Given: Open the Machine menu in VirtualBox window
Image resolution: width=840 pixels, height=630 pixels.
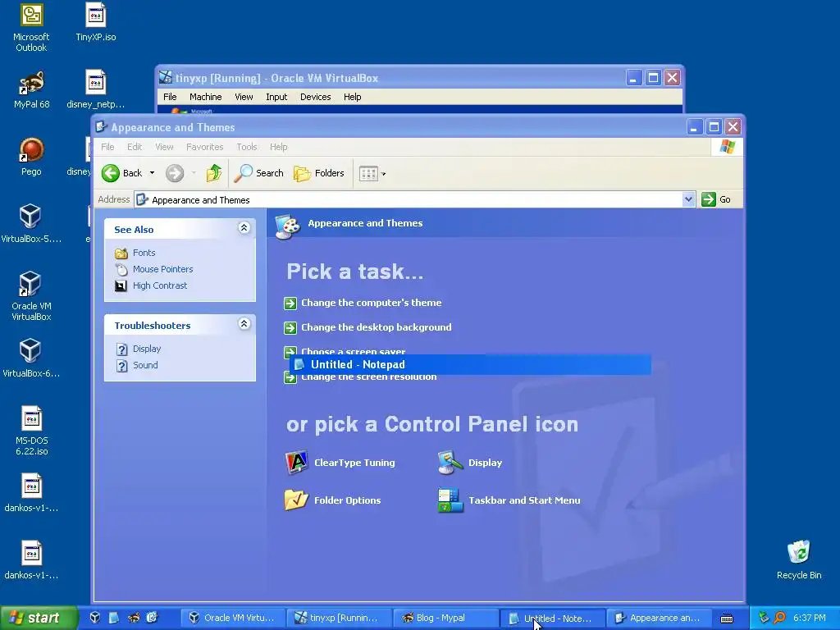Looking at the screenshot, I should click(x=206, y=97).
